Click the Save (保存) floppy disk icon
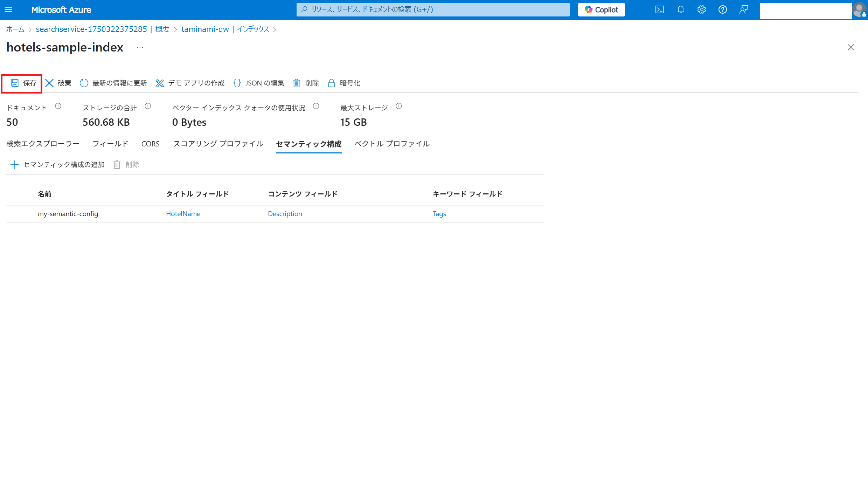The width and height of the screenshot is (868, 495). 15,83
